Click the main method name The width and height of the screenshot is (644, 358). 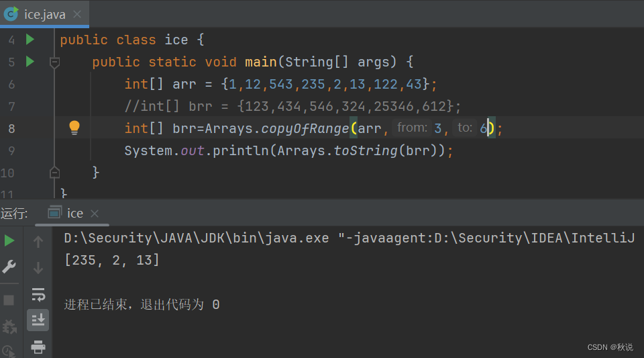pyautogui.click(x=261, y=62)
